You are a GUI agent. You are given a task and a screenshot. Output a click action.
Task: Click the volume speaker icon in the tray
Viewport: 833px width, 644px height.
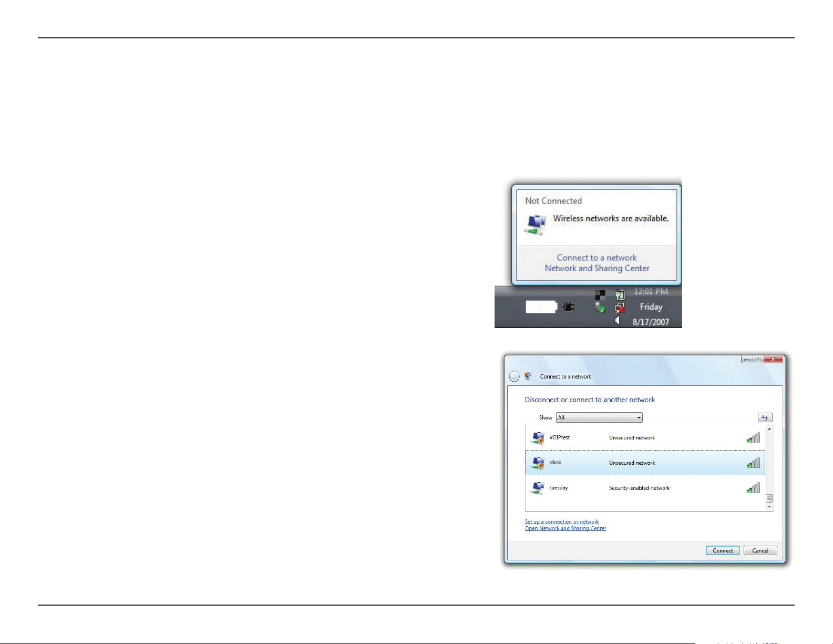pyautogui.click(x=618, y=320)
